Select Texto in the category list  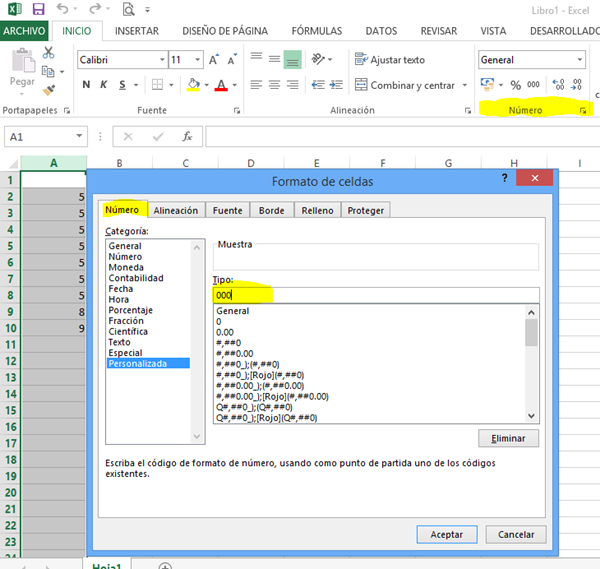point(121,342)
